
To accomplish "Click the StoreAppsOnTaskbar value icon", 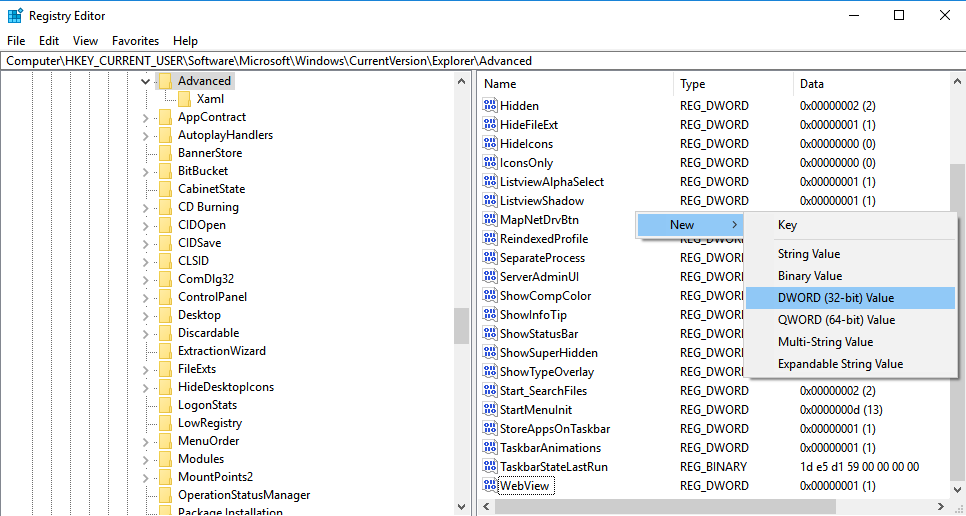I will pyautogui.click(x=490, y=429).
